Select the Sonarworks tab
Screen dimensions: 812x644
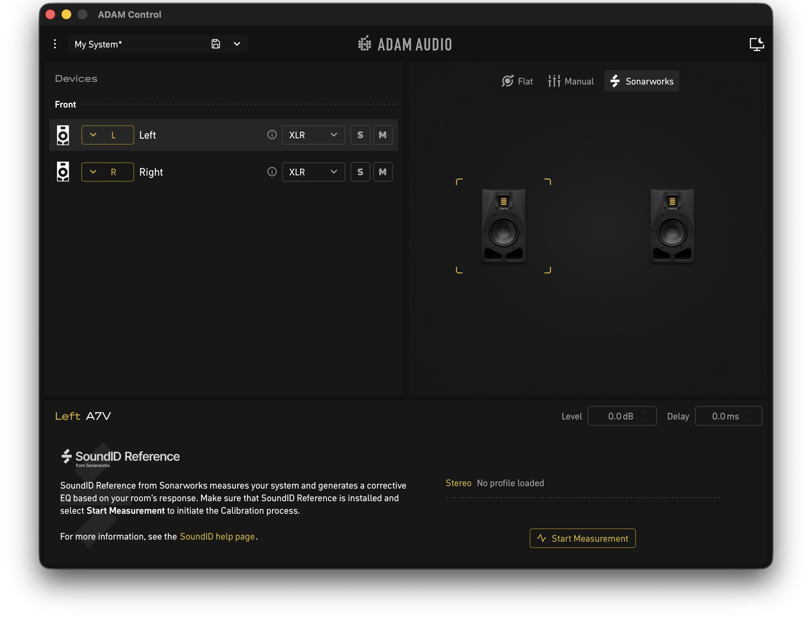pyautogui.click(x=642, y=81)
